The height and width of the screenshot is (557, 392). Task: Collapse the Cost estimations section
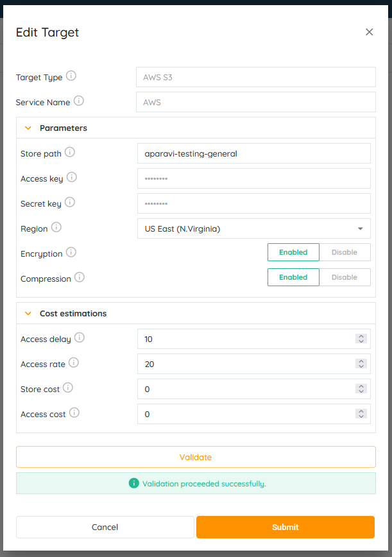(x=28, y=314)
